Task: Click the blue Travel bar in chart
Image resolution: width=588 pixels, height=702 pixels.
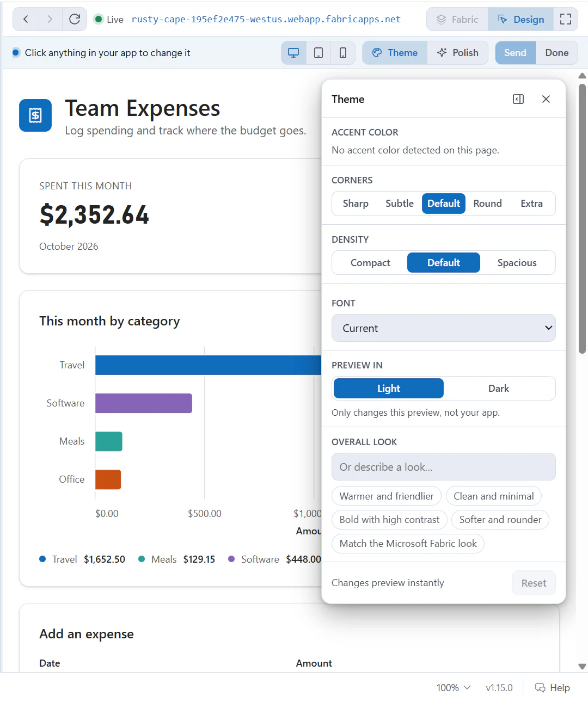Action: pos(208,365)
